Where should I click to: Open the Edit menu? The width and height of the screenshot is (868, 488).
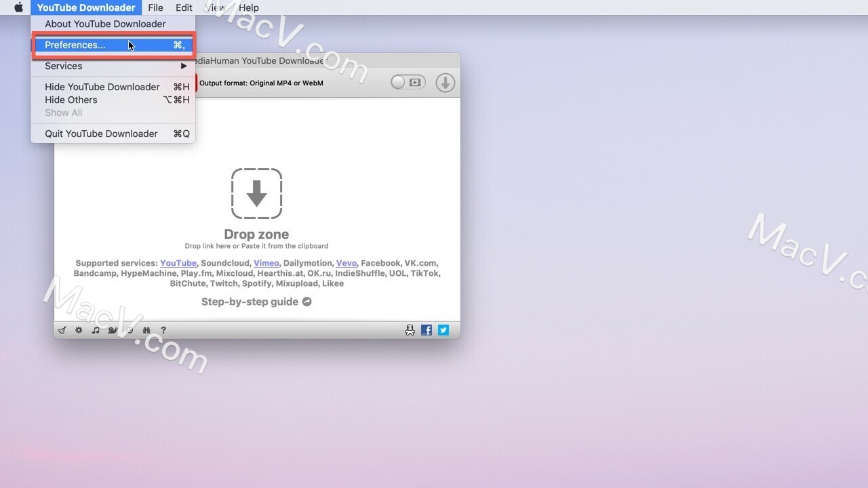tap(184, 7)
